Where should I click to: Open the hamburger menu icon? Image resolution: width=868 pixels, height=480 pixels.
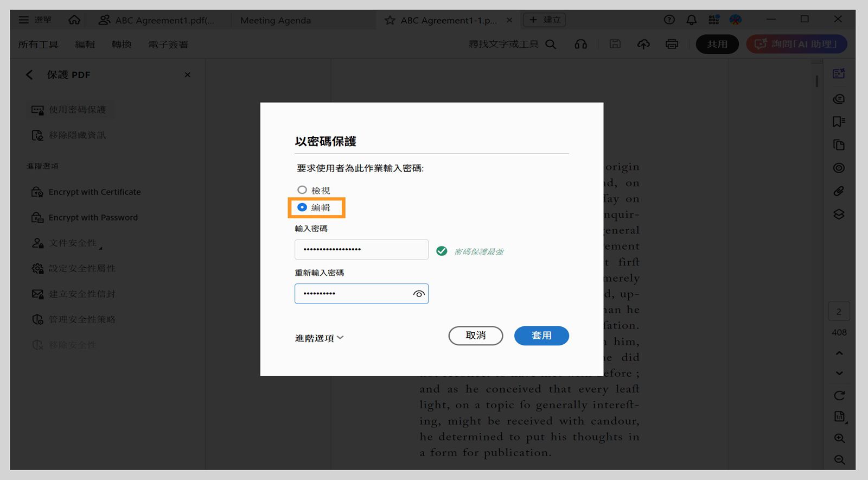coord(24,20)
